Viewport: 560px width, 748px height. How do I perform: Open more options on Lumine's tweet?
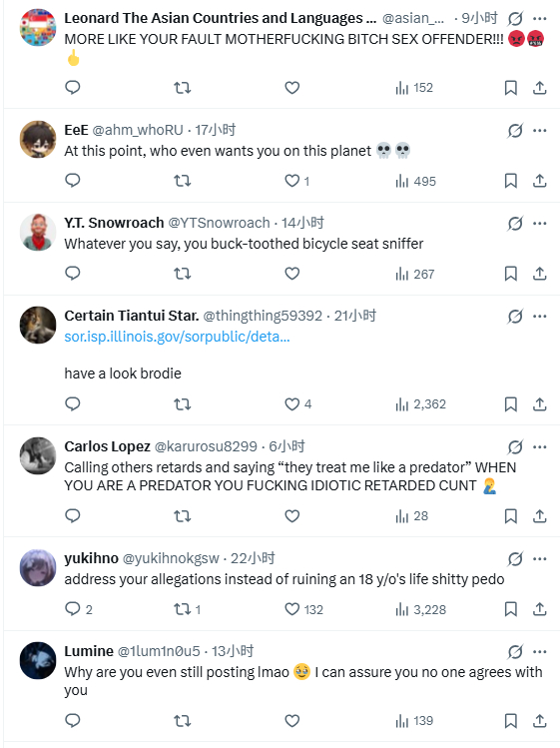click(x=539, y=652)
